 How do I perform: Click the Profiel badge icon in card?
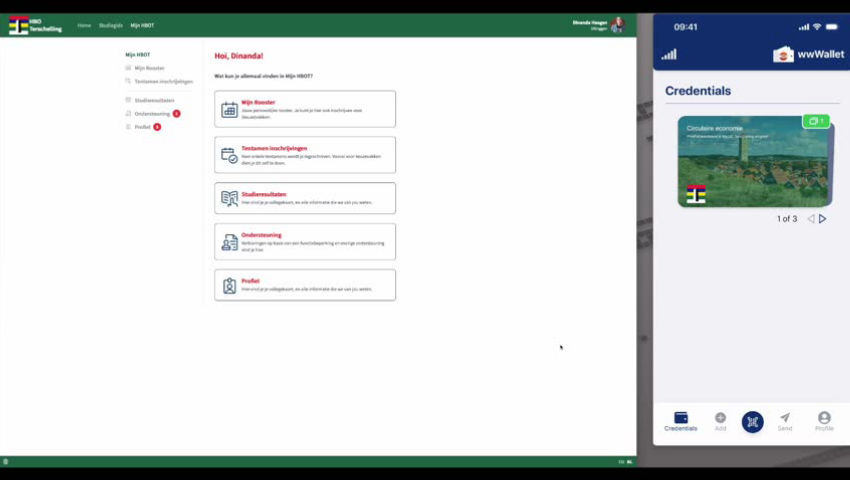point(229,286)
